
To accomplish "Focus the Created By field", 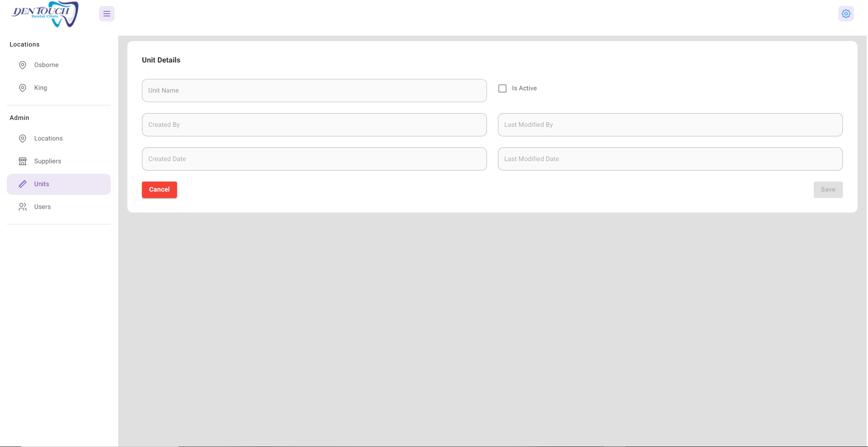I will click(x=314, y=125).
